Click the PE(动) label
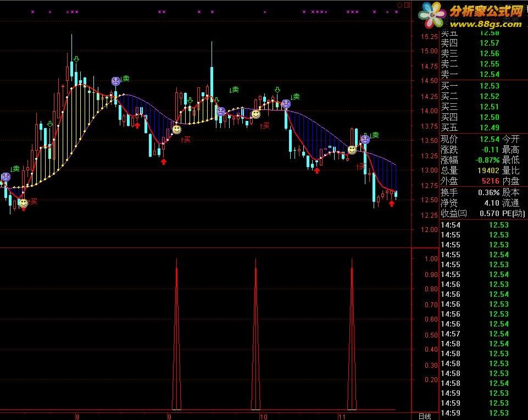Image resolution: width=528 pixels, height=420 pixels. 514,213
